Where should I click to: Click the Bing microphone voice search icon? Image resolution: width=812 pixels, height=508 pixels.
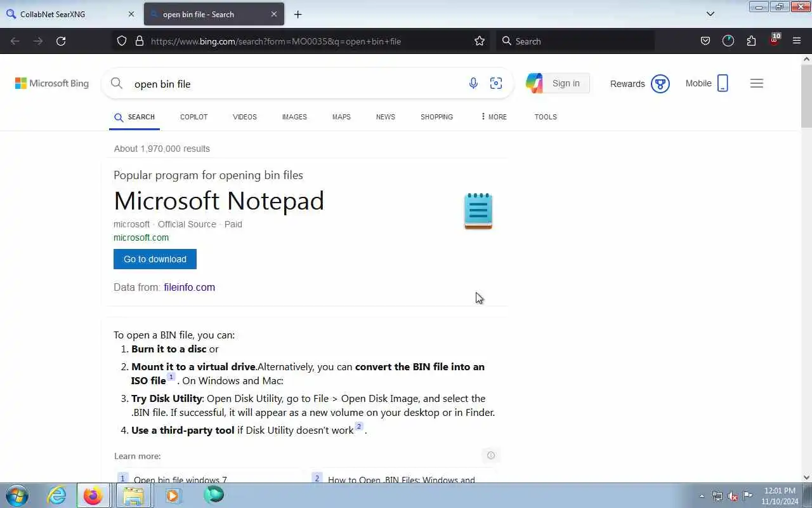click(473, 83)
